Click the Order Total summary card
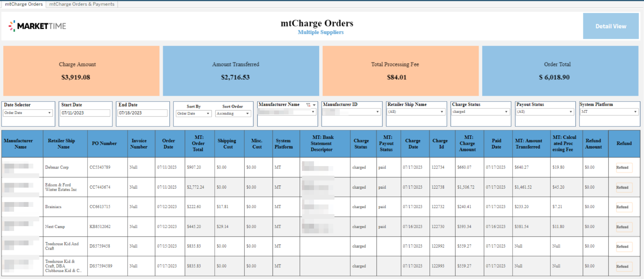 [x=560, y=71]
